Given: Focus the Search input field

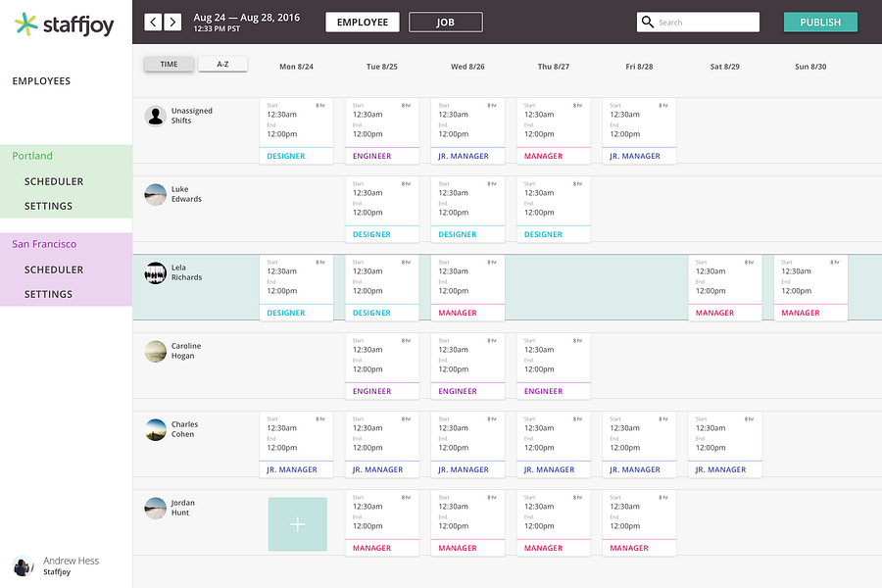Looking at the screenshot, I should 698,22.
